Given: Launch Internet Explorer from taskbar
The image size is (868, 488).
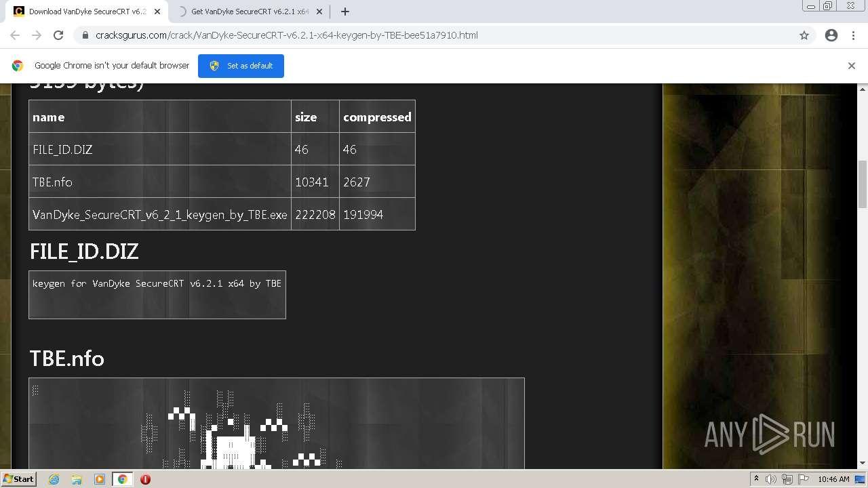Looking at the screenshot, I should [x=54, y=479].
